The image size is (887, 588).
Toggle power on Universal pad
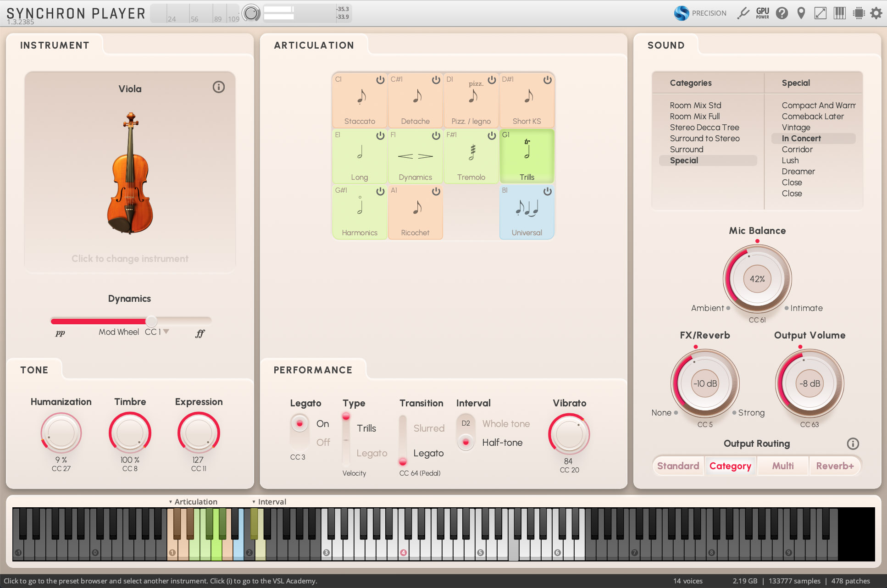coord(547,191)
